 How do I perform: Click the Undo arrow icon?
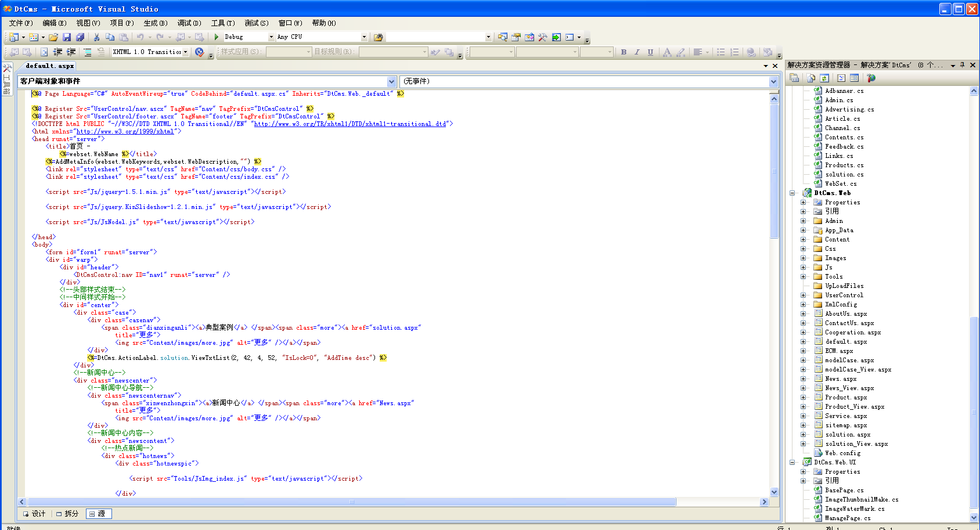pos(140,37)
